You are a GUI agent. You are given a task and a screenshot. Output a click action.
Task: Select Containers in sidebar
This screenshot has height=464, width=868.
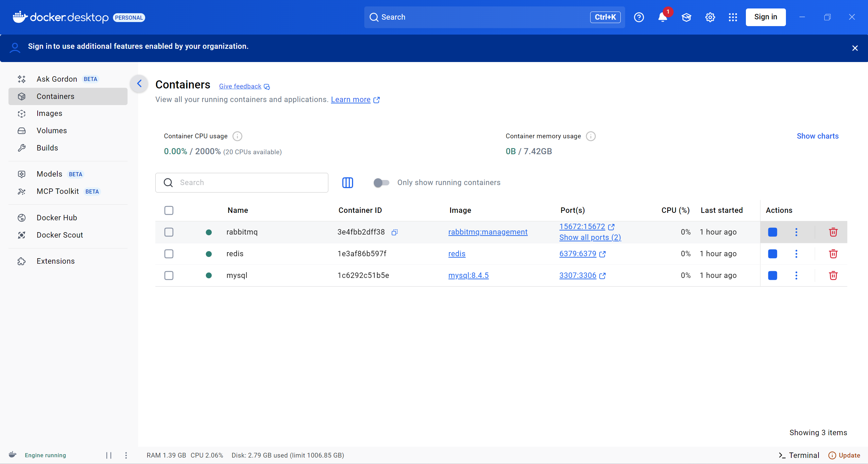pos(68,97)
